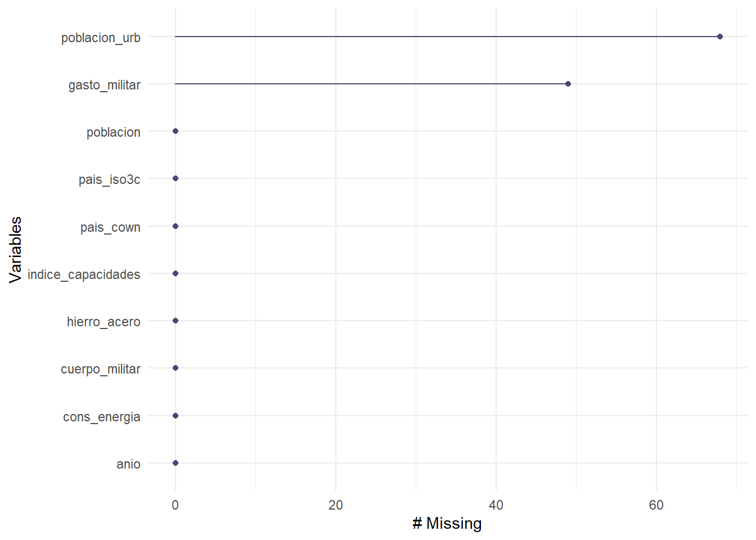Select the poblacion zero-value dot

pos(175,131)
